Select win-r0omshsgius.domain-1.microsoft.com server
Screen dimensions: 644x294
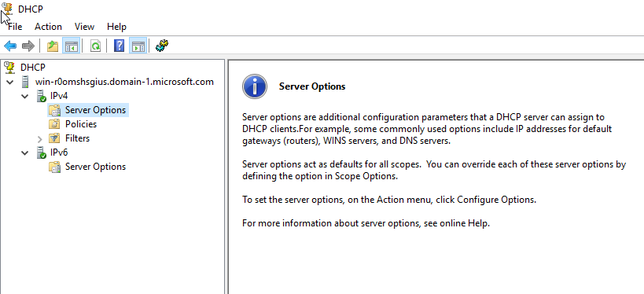124,82
